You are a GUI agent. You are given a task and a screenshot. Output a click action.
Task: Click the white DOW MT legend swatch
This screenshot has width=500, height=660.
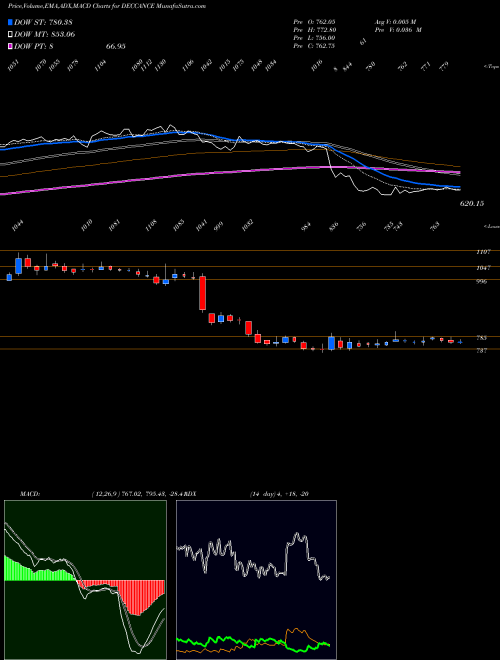point(10,34)
